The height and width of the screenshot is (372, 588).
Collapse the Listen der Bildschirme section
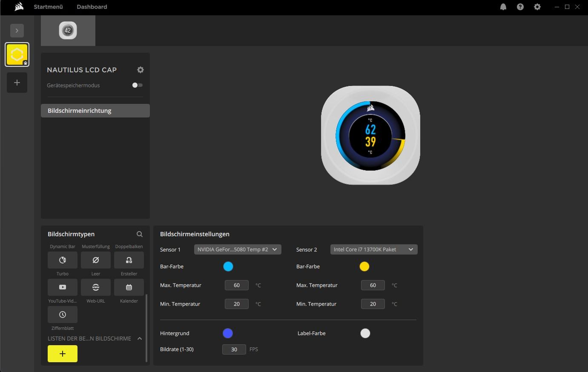tap(140, 338)
